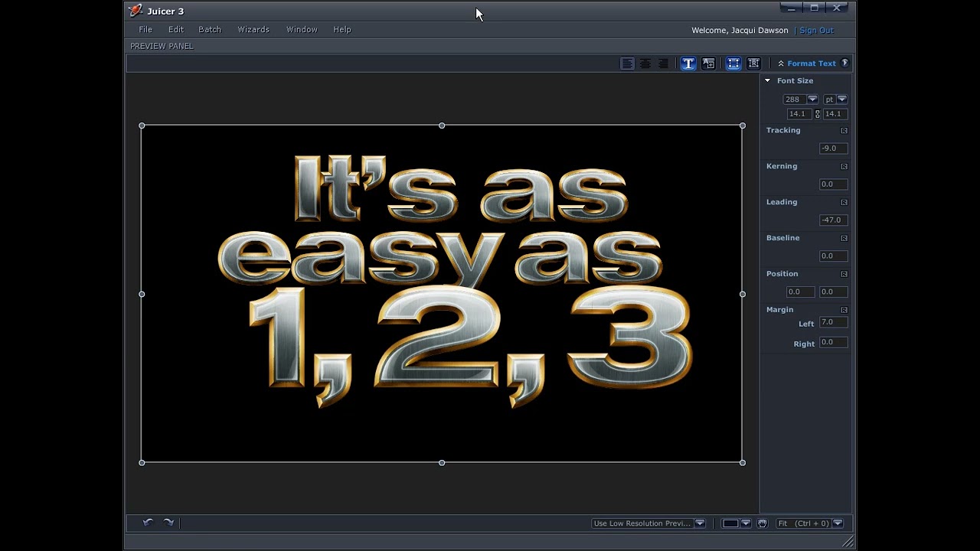The width and height of the screenshot is (980, 551).
Task: Click the Sign Out link
Action: [x=816, y=31]
